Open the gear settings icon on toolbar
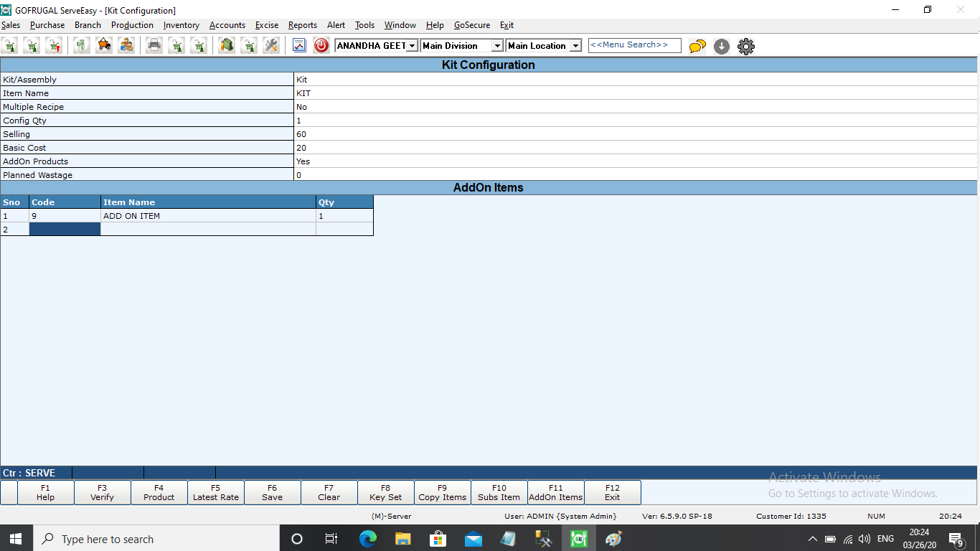This screenshot has height=551, width=980. point(745,45)
